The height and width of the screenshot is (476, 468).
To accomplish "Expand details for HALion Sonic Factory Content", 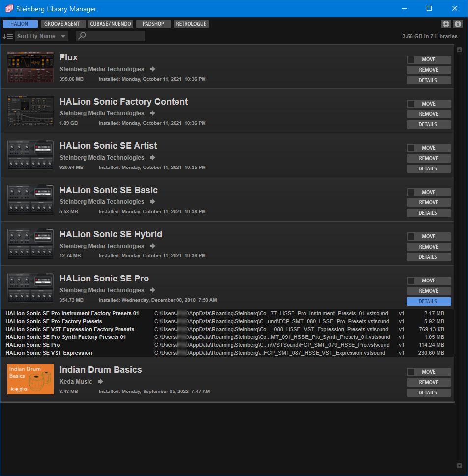I will point(429,124).
